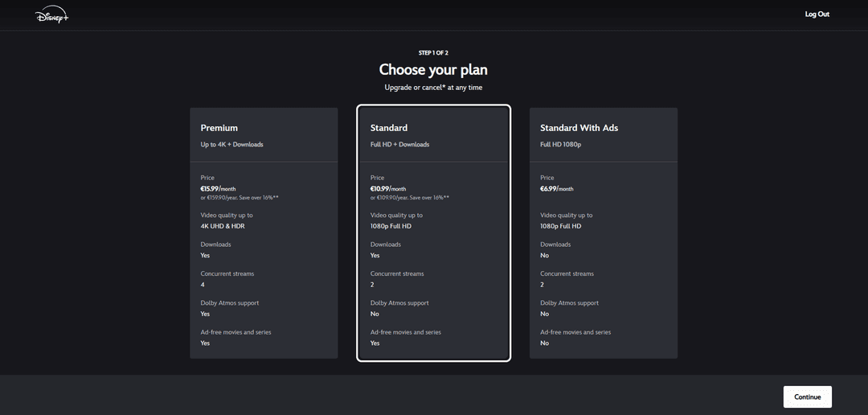The image size is (868, 415).
Task: Select the Premium plan title
Action: tap(219, 128)
